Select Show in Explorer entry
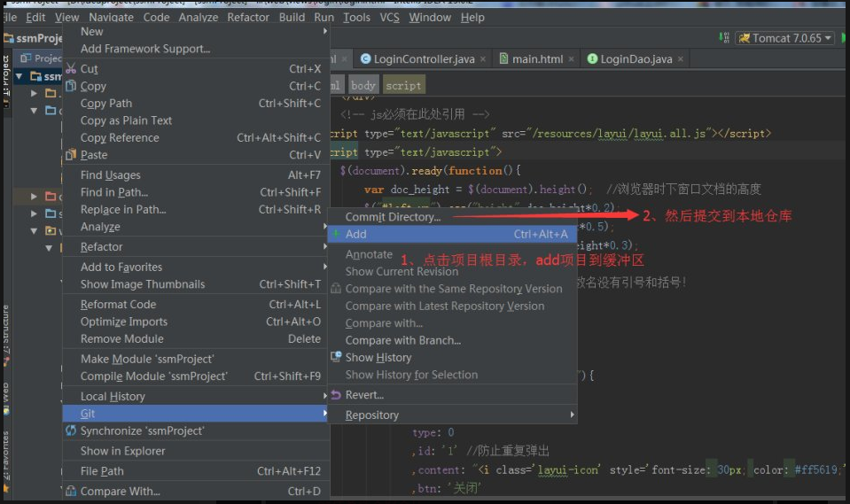The height and width of the screenshot is (504, 850). pyautogui.click(x=196, y=451)
